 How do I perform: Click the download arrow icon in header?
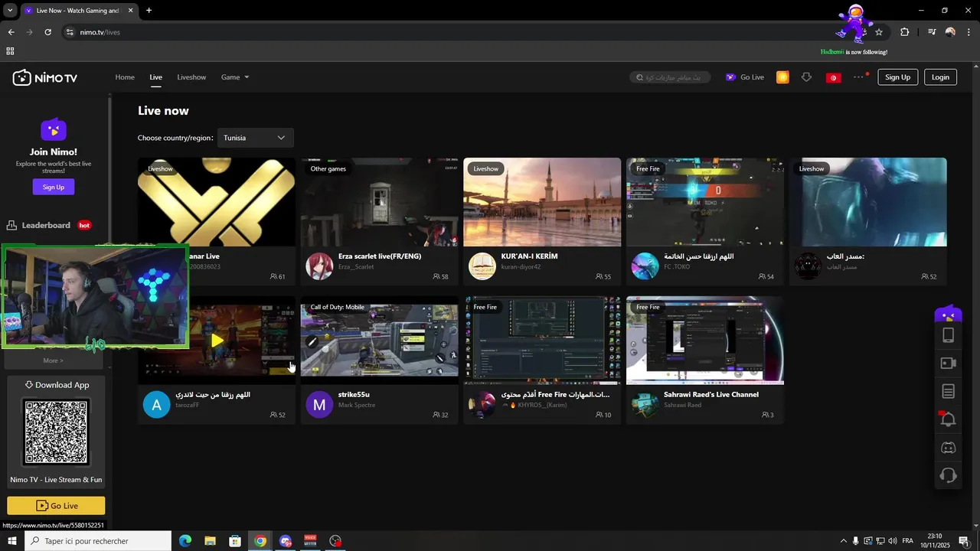click(x=806, y=77)
